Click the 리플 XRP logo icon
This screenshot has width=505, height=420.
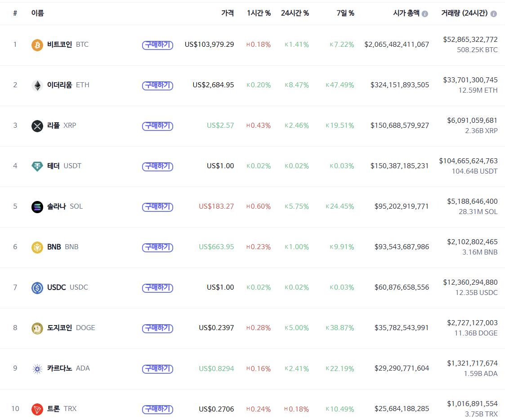[37, 125]
